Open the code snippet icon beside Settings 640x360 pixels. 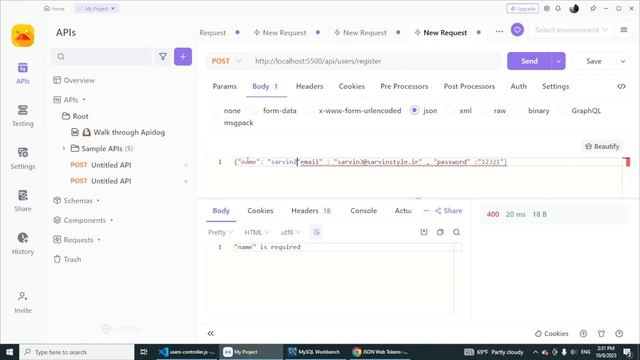point(621,86)
